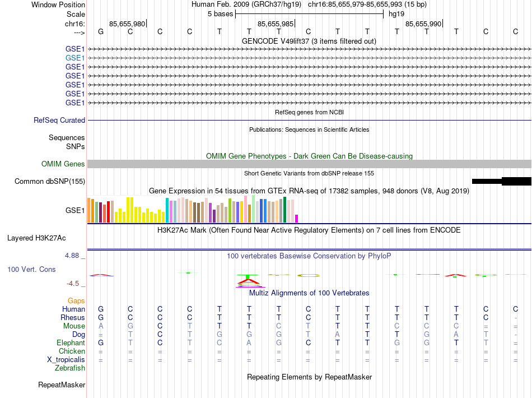Click the Mouse species label

coord(74,326)
